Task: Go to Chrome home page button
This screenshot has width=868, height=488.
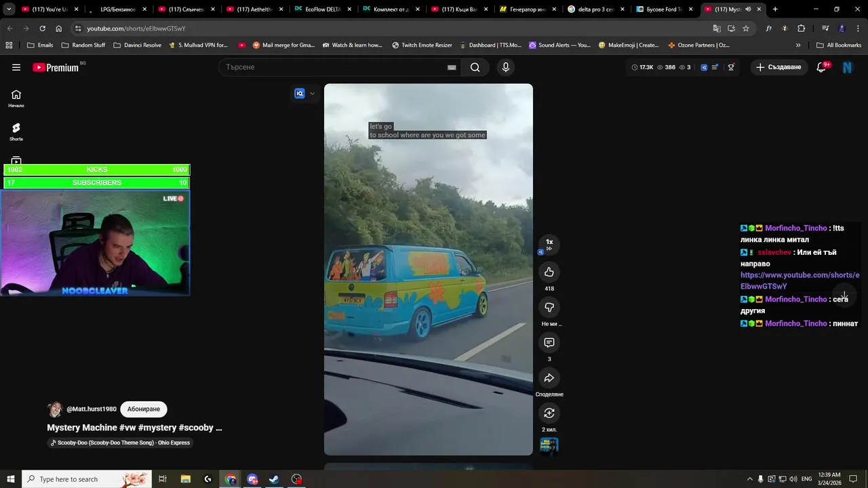Action: [58, 28]
